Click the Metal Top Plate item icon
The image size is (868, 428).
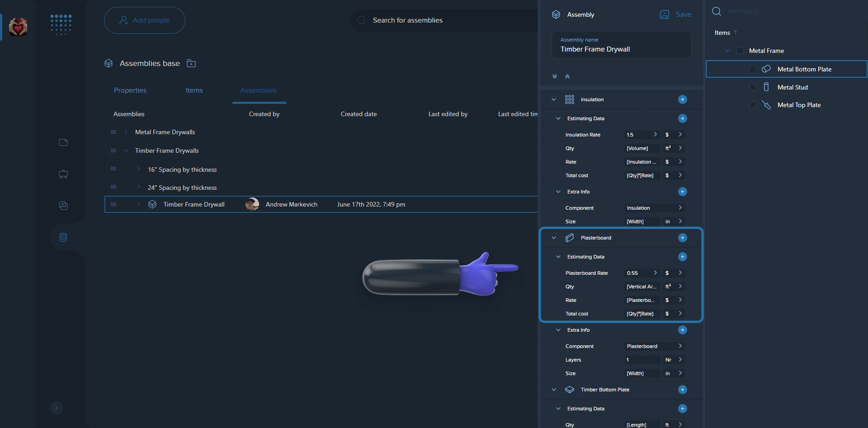(766, 105)
